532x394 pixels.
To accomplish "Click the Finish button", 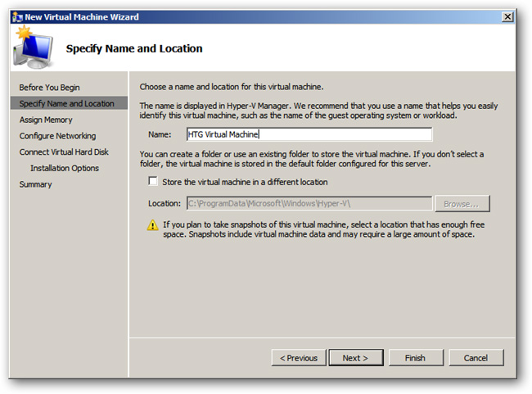I will point(416,358).
